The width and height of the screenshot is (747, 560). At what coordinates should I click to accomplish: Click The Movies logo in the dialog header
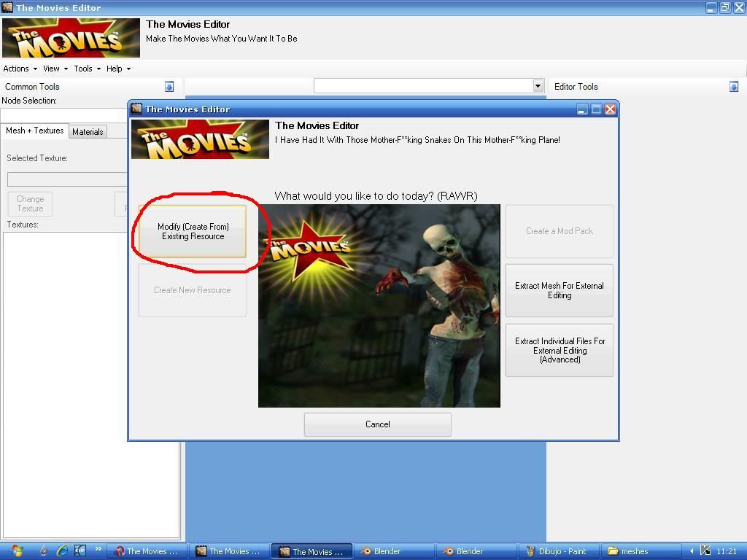point(200,139)
